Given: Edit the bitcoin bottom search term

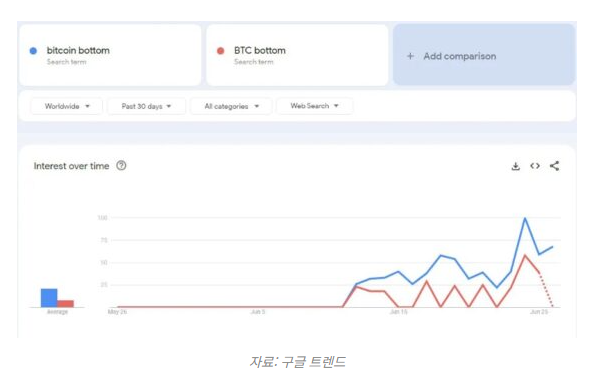Looking at the screenshot, I should point(110,55).
